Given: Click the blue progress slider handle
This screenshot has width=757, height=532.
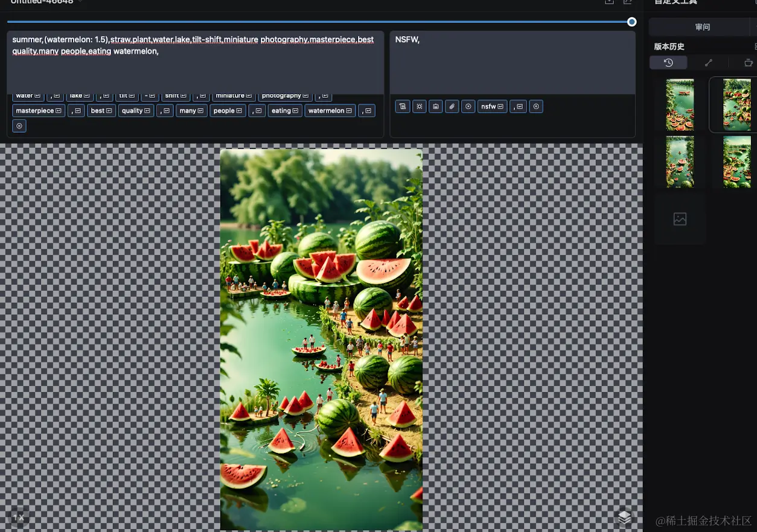Looking at the screenshot, I should pyautogui.click(x=631, y=22).
